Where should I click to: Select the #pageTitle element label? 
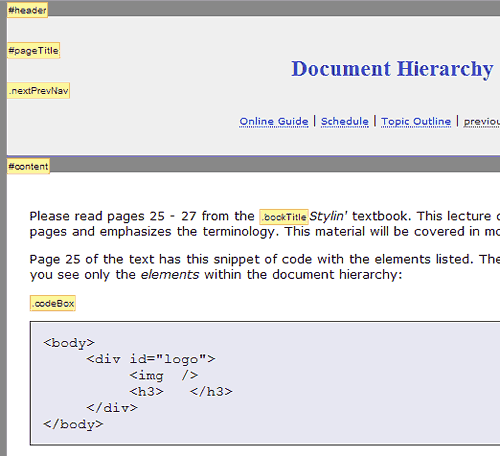[34, 50]
